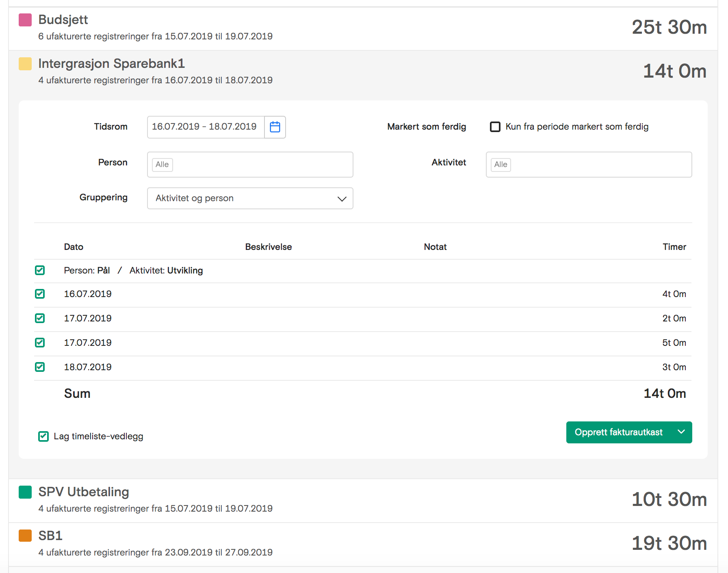
Task: Click the Dato column header
Action: (74, 247)
